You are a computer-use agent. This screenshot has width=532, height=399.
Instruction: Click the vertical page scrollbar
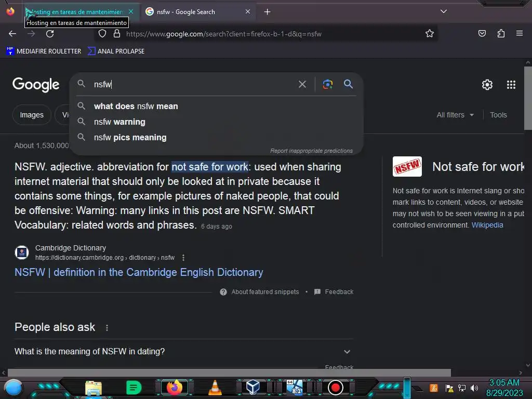click(x=528, y=98)
